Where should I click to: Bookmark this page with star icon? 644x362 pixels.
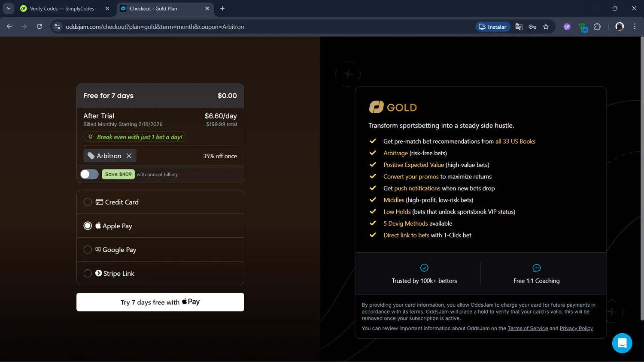tap(546, 27)
